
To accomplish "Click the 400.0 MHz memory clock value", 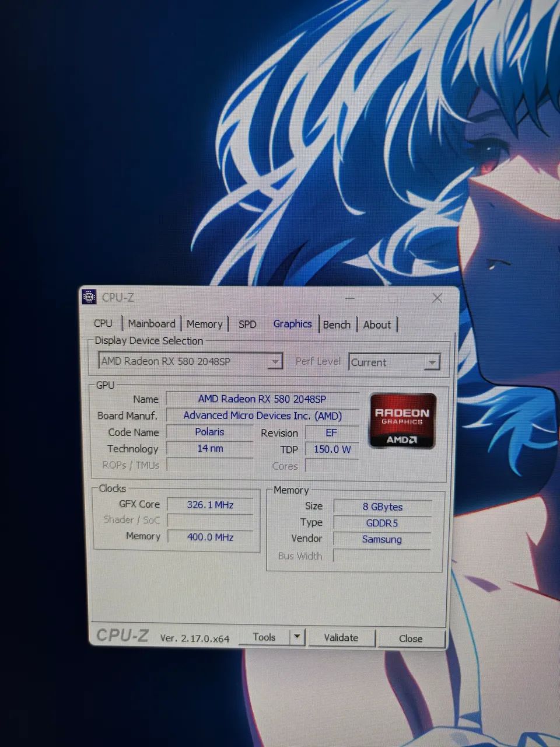I will (210, 537).
